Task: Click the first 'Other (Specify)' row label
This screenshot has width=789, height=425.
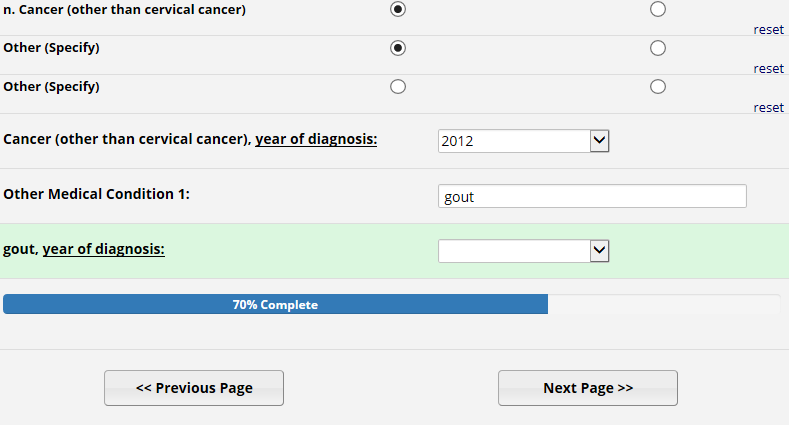Action: point(52,48)
